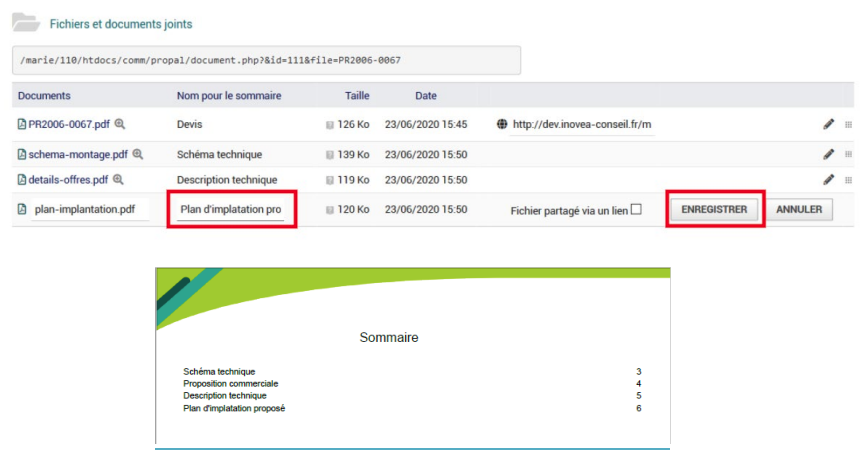Open the PR2006-0067.pdf file link
Viewport: 866px width, 469px height.
pos(69,124)
